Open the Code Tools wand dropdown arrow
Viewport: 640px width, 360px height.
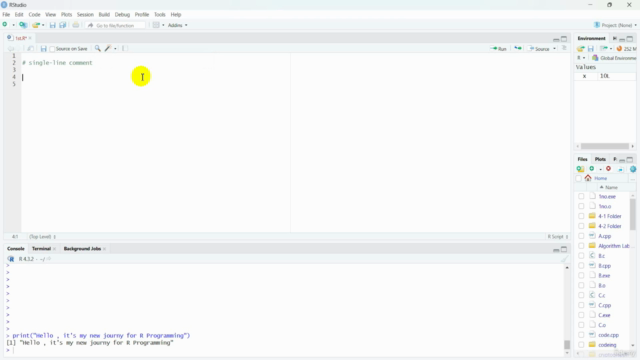[115, 49]
